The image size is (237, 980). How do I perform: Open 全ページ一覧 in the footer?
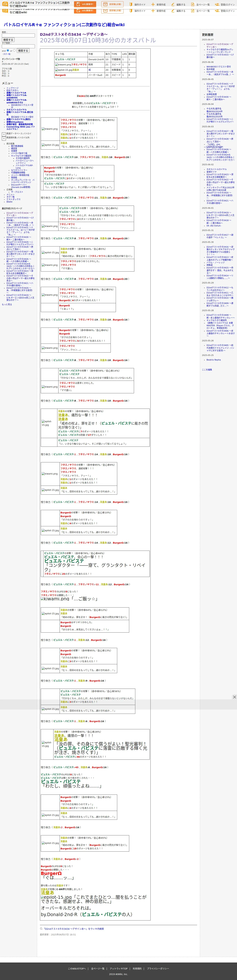[x=98, y=969]
